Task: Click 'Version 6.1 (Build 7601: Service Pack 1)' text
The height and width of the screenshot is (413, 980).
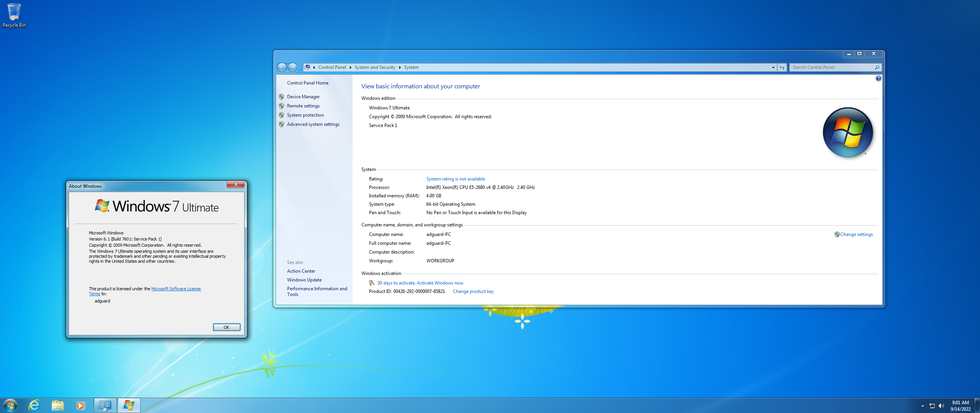Action: 125,239
